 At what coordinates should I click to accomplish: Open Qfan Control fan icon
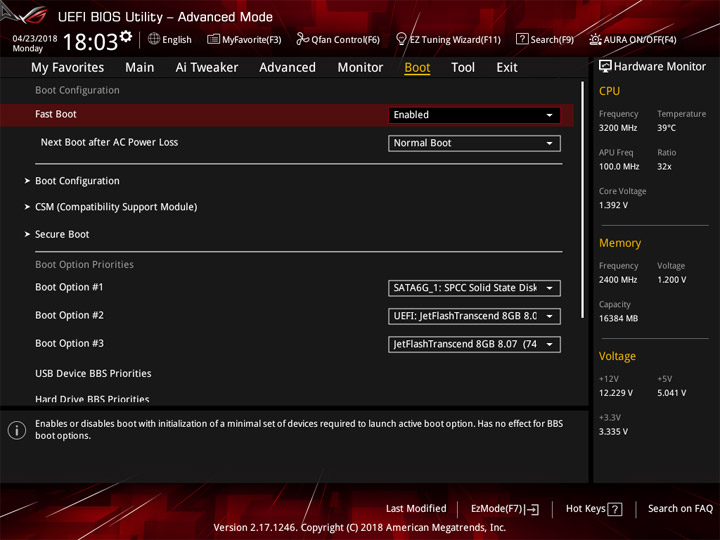(x=302, y=39)
